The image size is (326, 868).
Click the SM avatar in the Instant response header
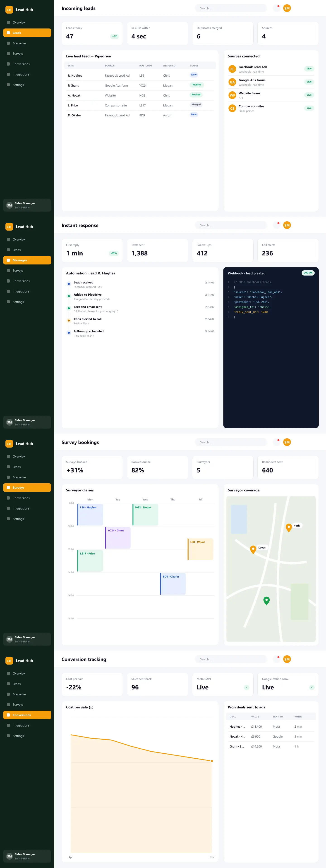287,225
